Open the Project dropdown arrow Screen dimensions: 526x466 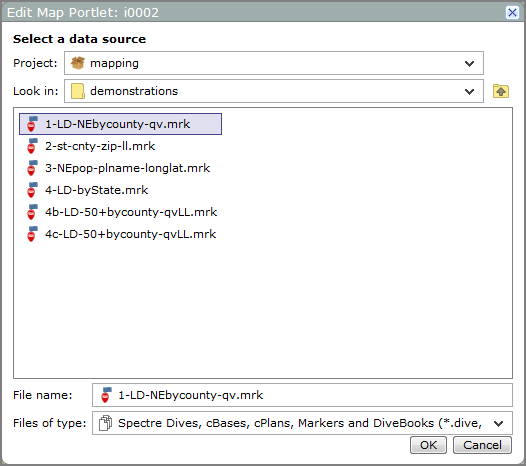pyautogui.click(x=469, y=63)
